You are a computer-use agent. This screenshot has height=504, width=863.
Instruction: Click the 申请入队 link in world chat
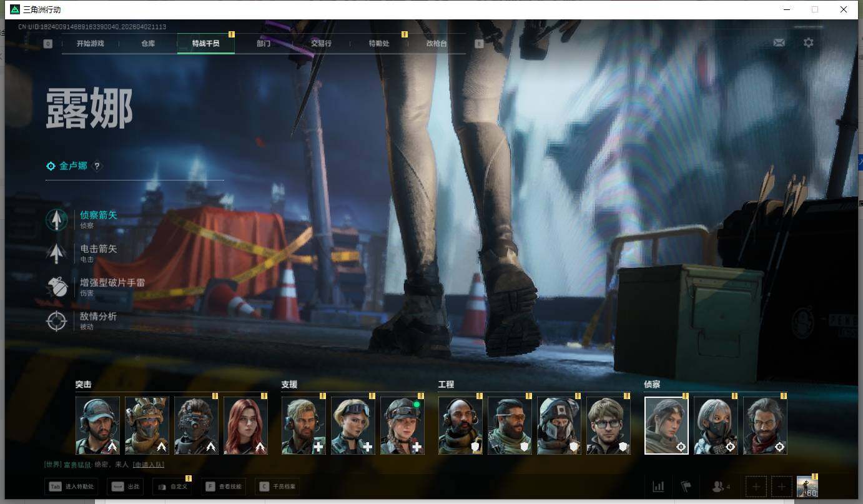(x=149, y=465)
